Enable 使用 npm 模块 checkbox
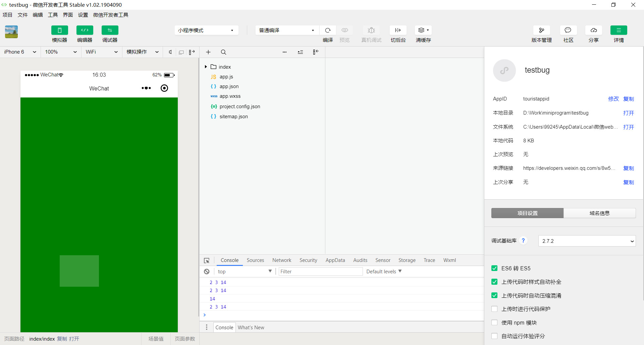Viewport: 644px width, 345px height. [494, 323]
